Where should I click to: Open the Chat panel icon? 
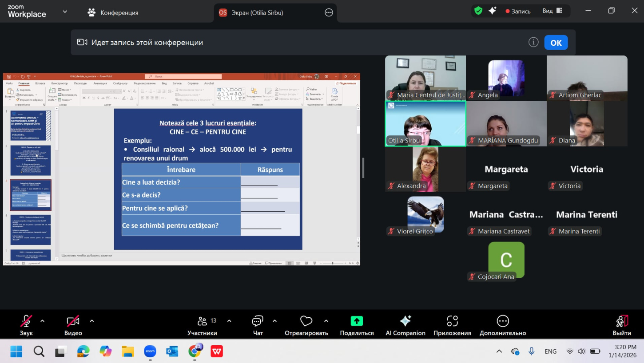click(258, 321)
